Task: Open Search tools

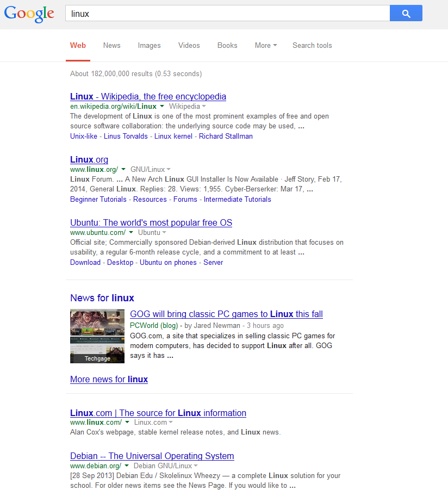Action: click(312, 46)
